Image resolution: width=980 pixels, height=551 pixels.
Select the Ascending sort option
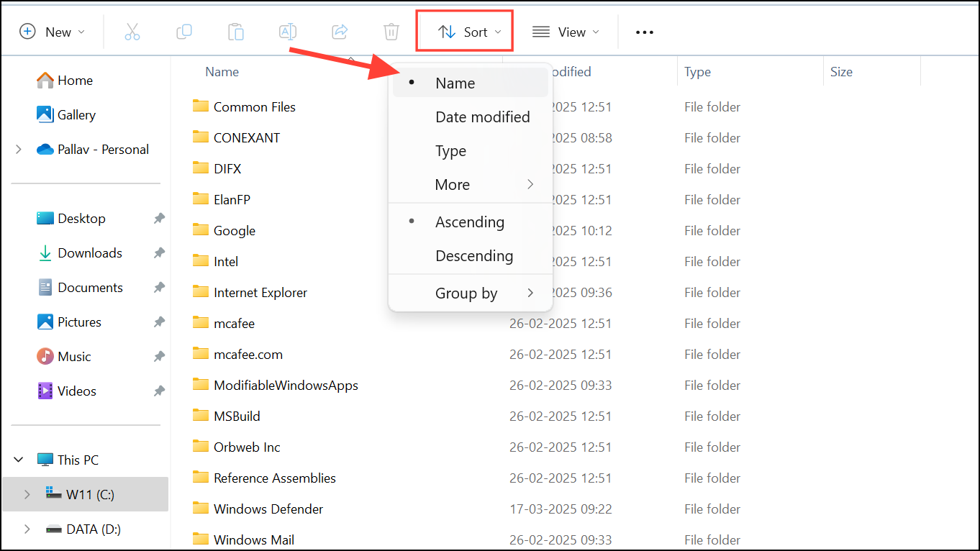469,222
